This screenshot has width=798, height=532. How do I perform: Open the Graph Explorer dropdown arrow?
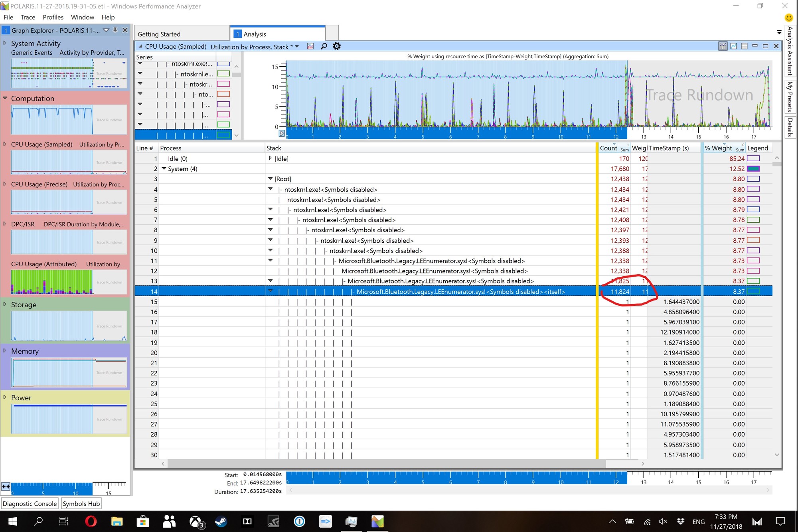(x=106, y=30)
